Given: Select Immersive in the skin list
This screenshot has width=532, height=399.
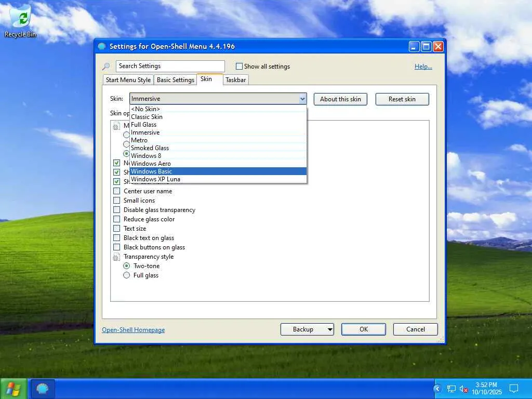Looking at the screenshot, I should [218, 132].
